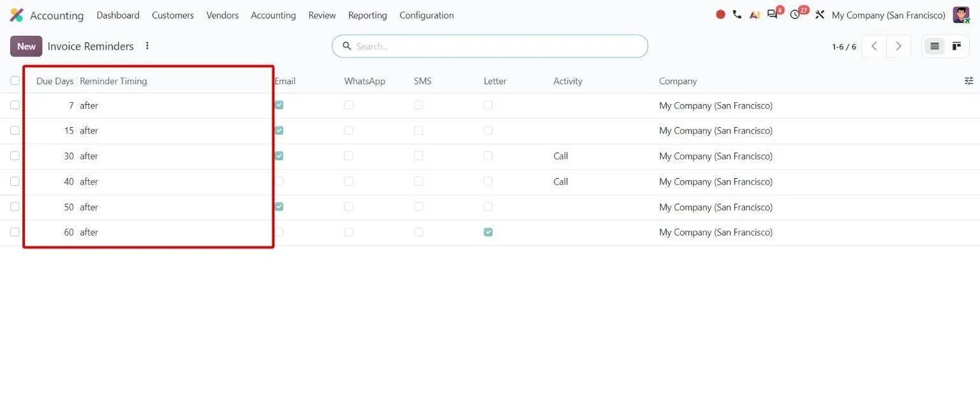Sort by the Due Days column header
The width and height of the screenshot is (980, 408).
(x=55, y=81)
